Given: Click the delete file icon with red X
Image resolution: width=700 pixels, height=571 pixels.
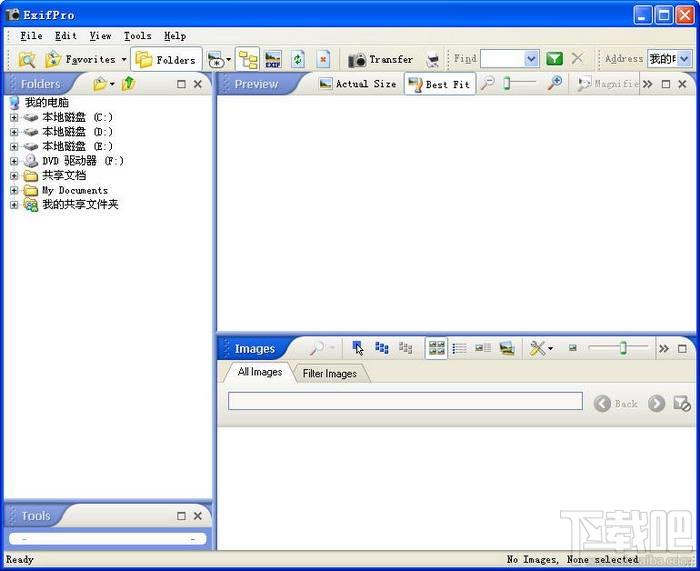Looking at the screenshot, I should point(323,59).
